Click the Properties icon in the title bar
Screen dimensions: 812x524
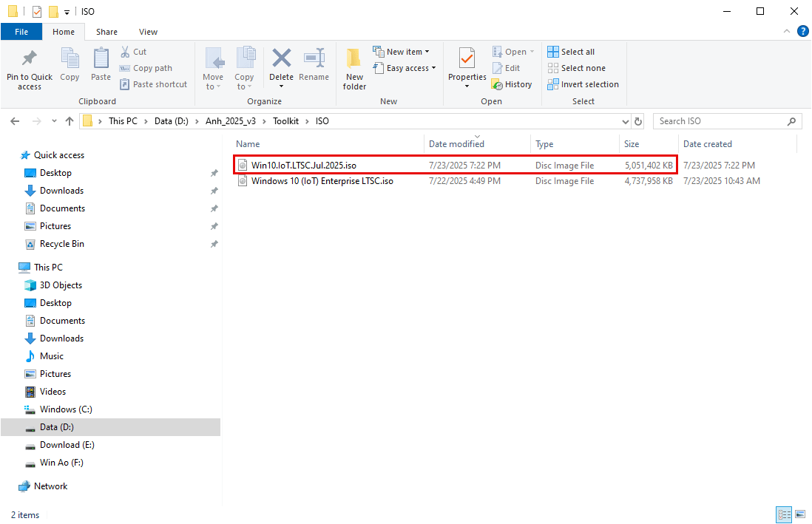(x=37, y=11)
